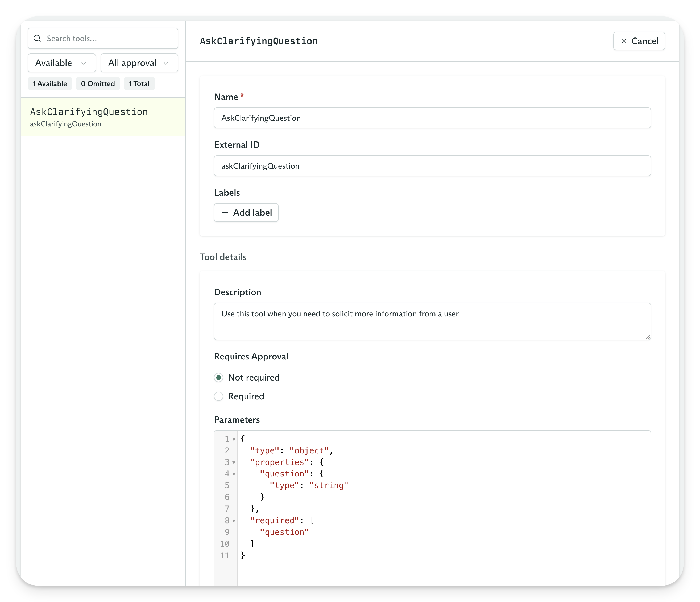Image resolution: width=700 pixels, height=602 pixels.
Task: Click the AskClarifyingQuestion header title
Action: pos(259,41)
